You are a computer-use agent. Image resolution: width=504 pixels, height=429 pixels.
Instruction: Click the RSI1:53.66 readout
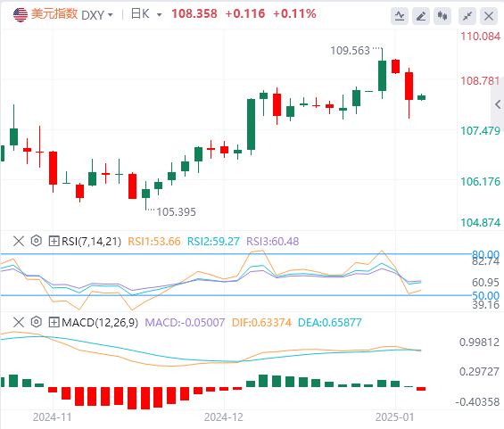point(154,242)
